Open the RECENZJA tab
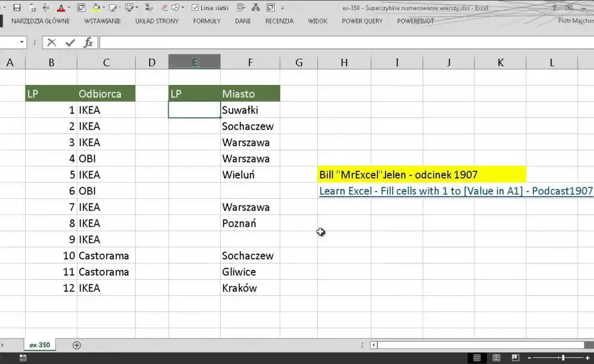Viewport: 594px width, 364px height. [279, 21]
